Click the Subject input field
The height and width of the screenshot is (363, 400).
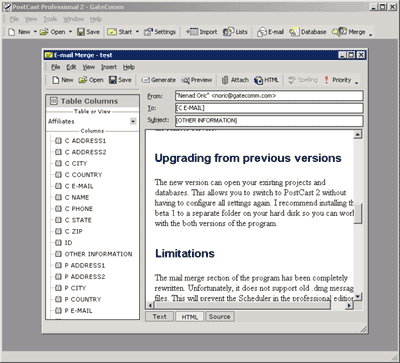[269, 121]
